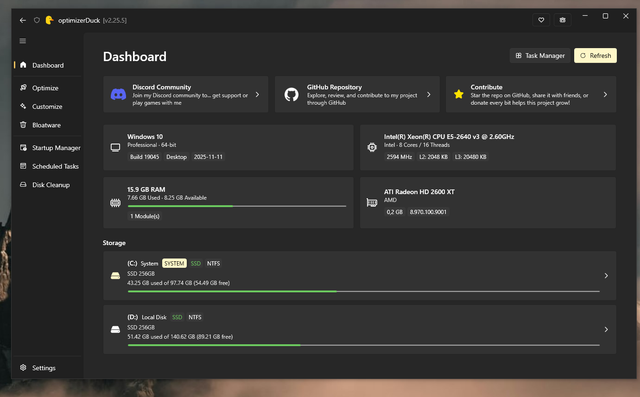Click the RAM usage progress bar

[x=237, y=206]
